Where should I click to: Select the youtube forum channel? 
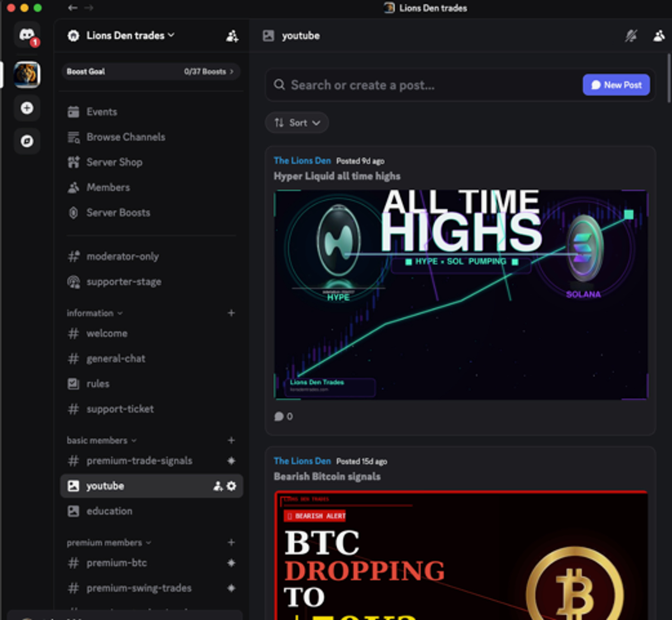pos(151,486)
